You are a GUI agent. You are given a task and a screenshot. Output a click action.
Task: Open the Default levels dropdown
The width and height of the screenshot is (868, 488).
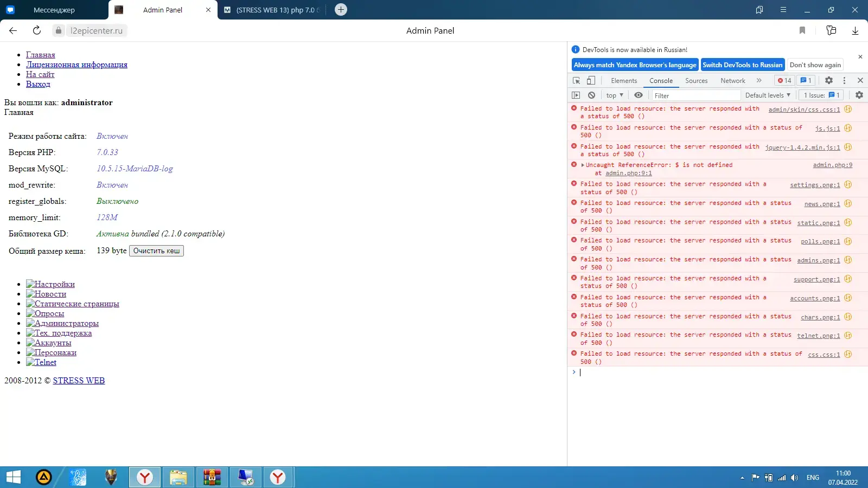[768, 95]
